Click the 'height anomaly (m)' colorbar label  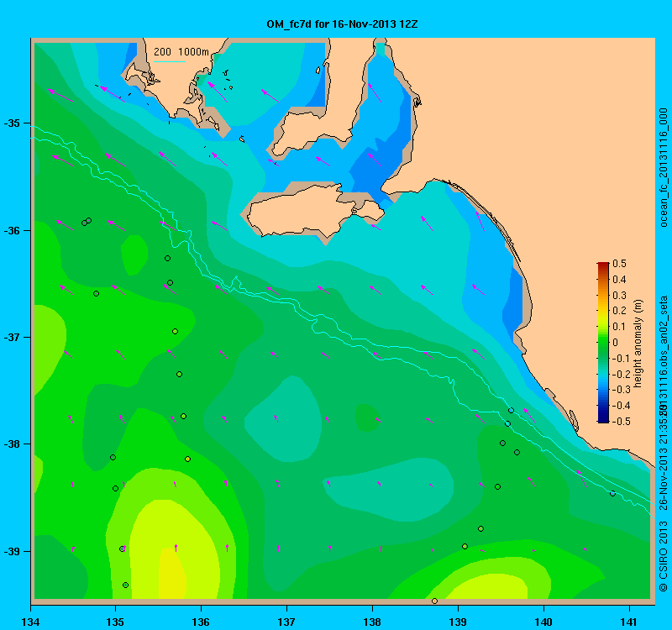pyautogui.click(x=638, y=344)
